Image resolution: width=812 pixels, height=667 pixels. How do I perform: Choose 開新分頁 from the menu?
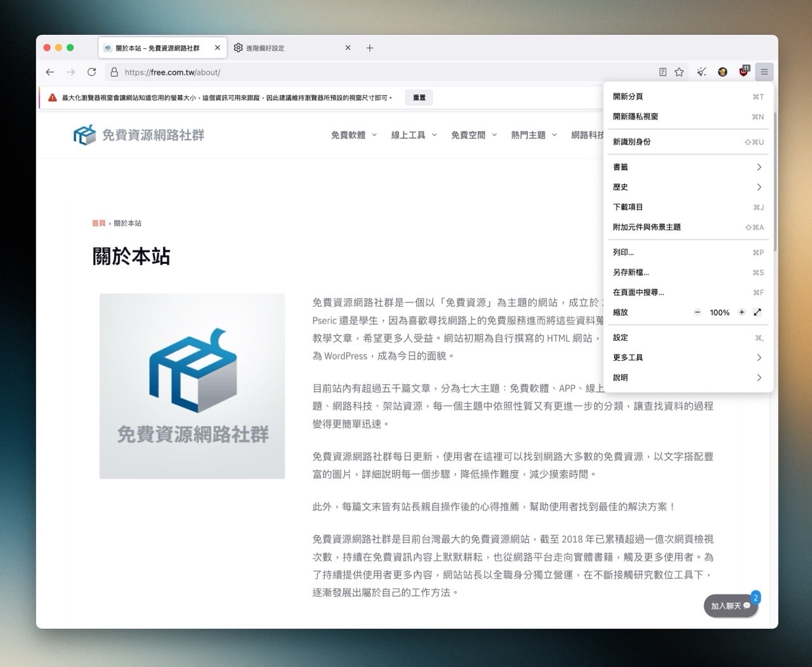click(688, 96)
